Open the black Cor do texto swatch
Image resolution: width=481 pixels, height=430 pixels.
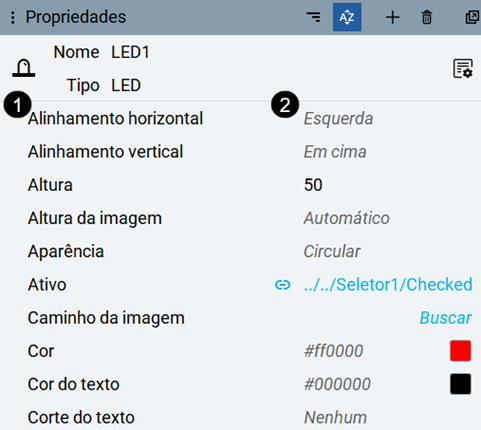[460, 384]
